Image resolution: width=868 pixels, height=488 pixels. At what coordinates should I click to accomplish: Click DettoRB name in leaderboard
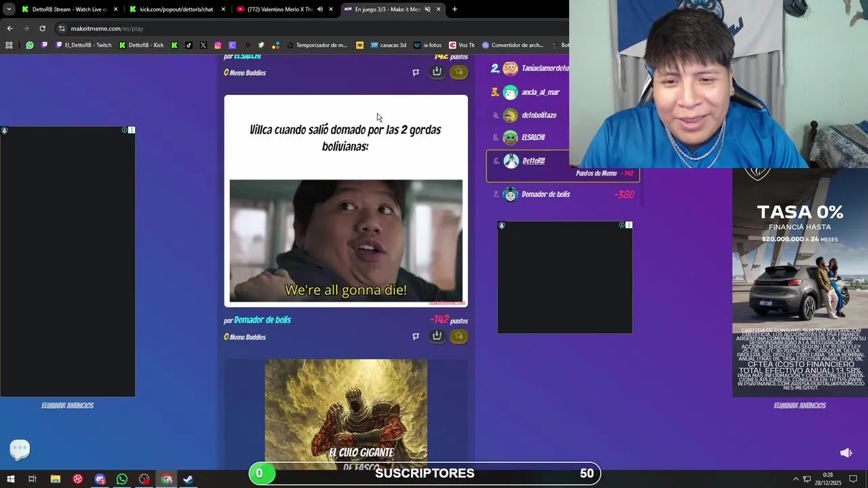534,161
